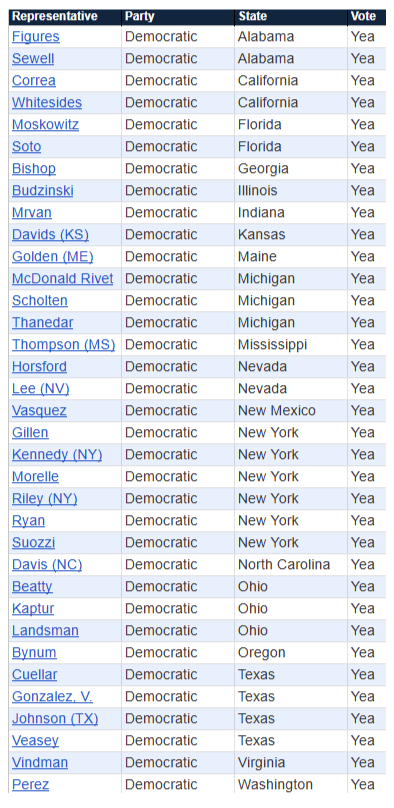Open the Davis (NC) link
Viewport: 394px width, 808px height.
[47, 565]
